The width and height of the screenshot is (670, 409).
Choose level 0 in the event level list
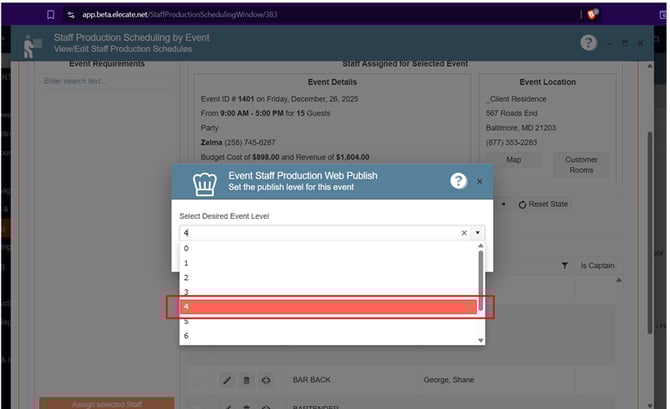click(320, 248)
